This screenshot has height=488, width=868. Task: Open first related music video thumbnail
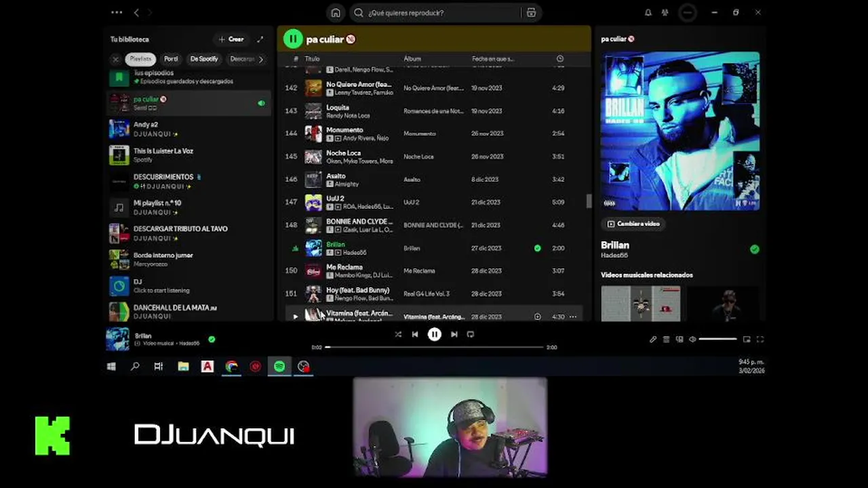pyautogui.click(x=641, y=303)
